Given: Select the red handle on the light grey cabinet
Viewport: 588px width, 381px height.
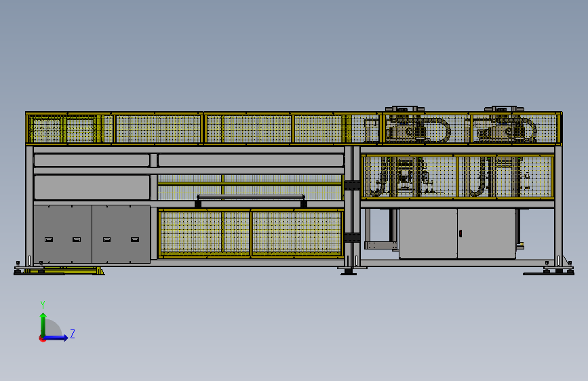Looking at the screenshot, I should coord(460,234).
